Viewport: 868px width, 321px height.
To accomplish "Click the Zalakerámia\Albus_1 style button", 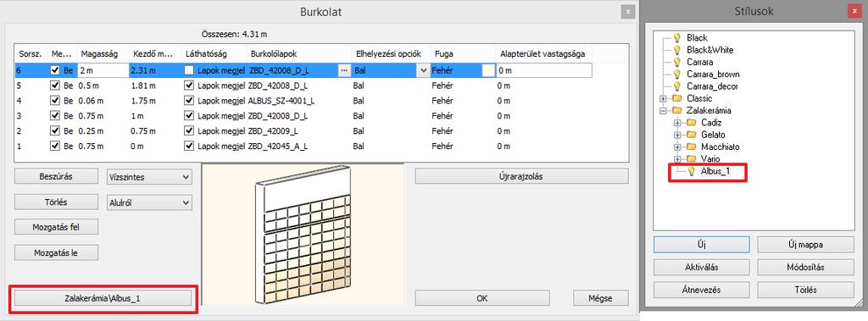I will click(103, 298).
